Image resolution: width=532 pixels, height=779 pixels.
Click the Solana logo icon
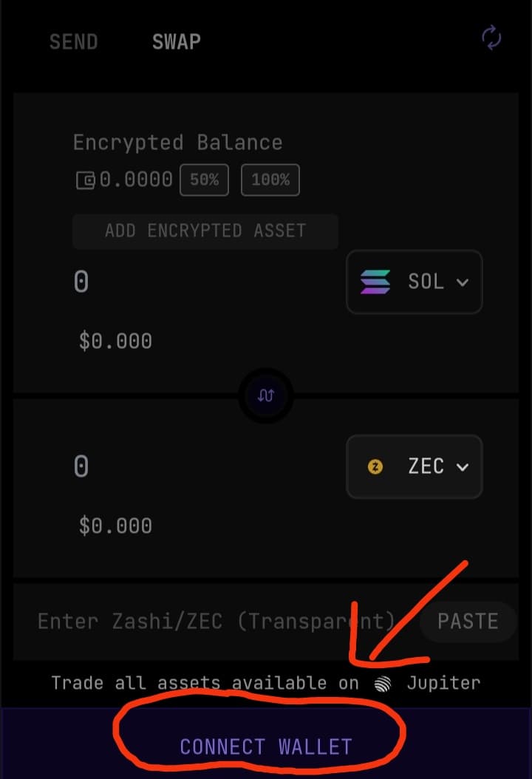pos(375,282)
